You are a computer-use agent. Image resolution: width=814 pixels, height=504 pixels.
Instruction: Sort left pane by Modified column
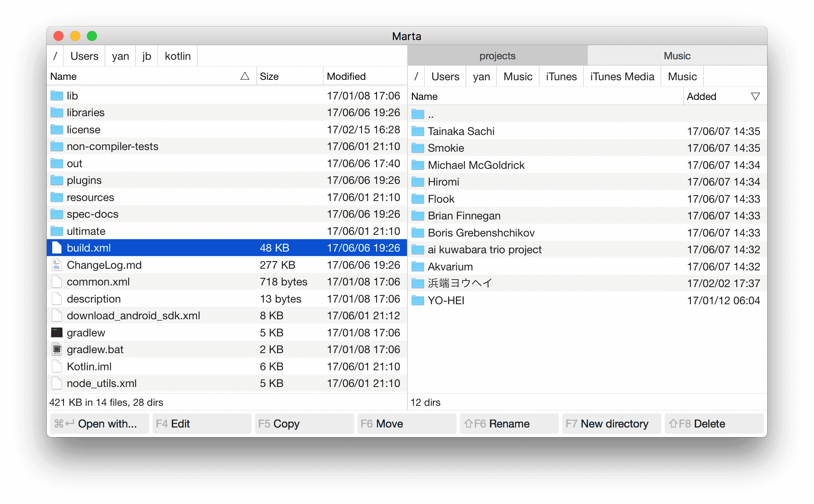click(x=365, y=76)
